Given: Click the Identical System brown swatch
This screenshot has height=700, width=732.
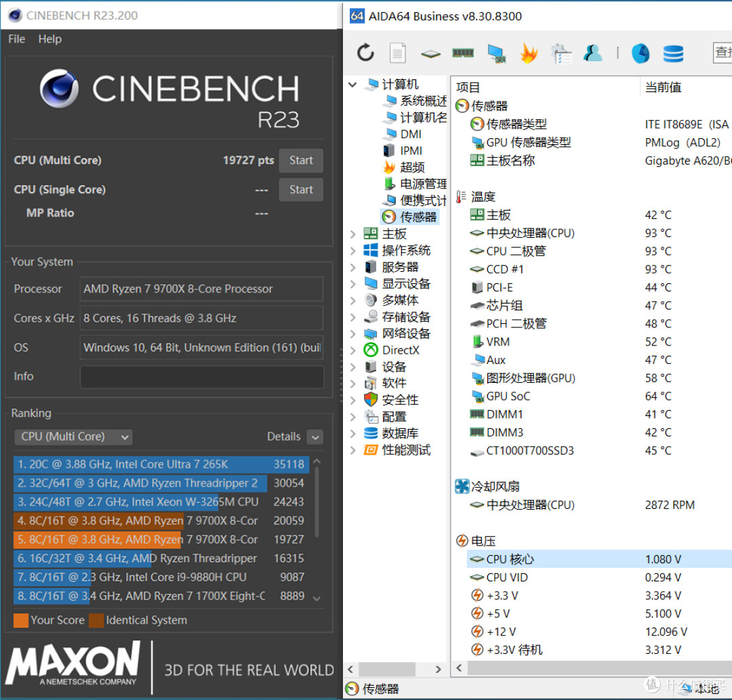Looking at the screenshot, I should [96, 620].
